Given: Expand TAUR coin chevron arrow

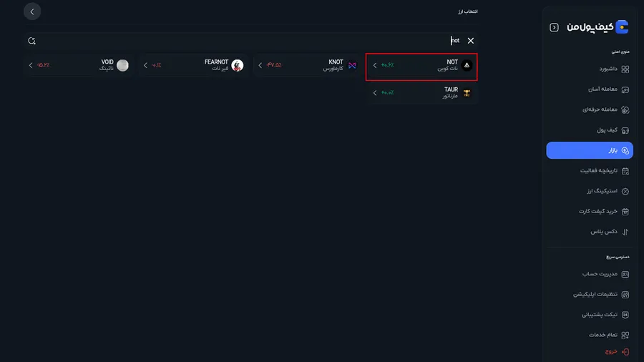Looking at the screenshot, I should point(374,93).
